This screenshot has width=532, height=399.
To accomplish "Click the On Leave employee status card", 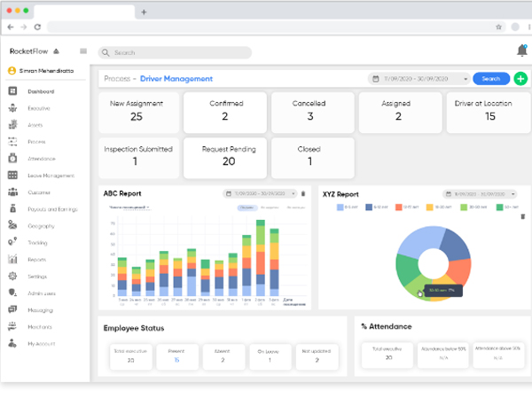I will [x=270, y=356].
